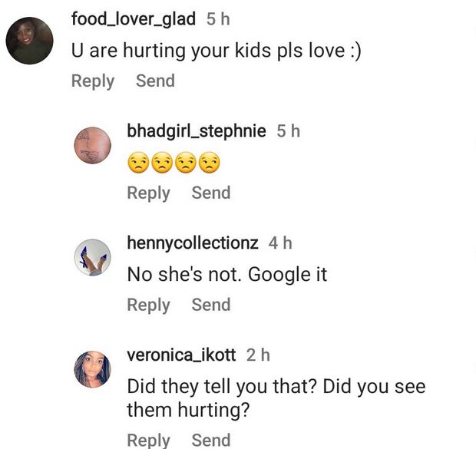Open hennycollectionz's profile picture
The image size is (476, 449).
(92, 257)
